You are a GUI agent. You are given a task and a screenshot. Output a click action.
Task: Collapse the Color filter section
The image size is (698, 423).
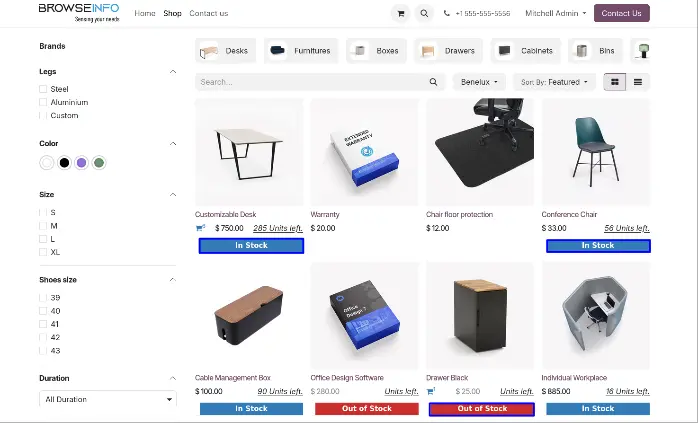pos(173,143)
